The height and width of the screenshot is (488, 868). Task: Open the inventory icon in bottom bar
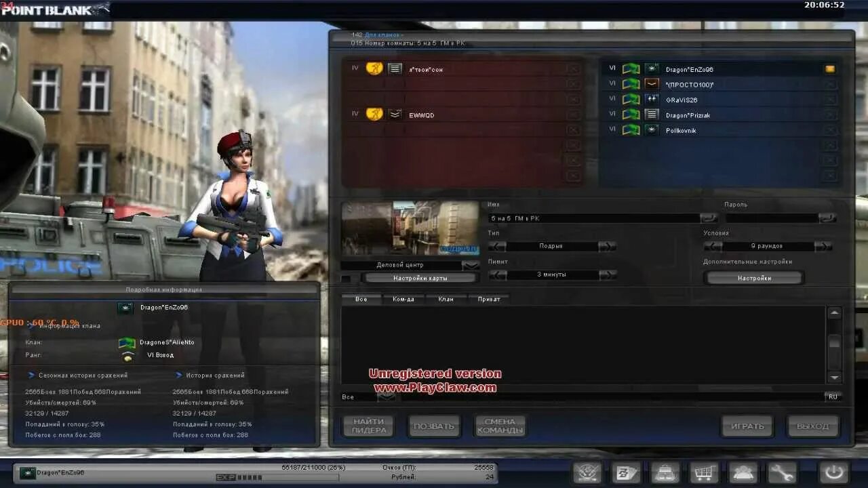click(666, 472)
